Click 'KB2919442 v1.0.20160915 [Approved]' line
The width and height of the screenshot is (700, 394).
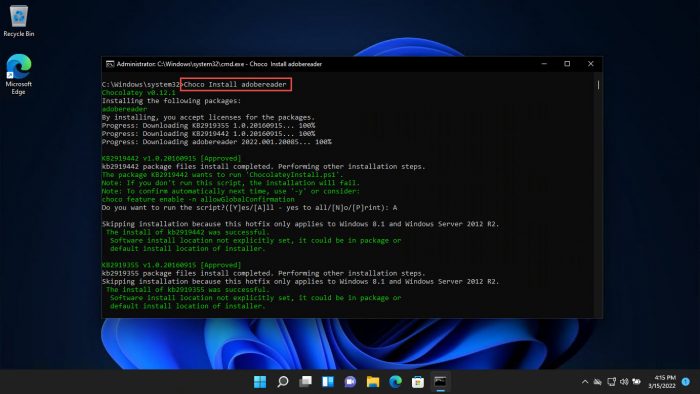click(171, 158)
